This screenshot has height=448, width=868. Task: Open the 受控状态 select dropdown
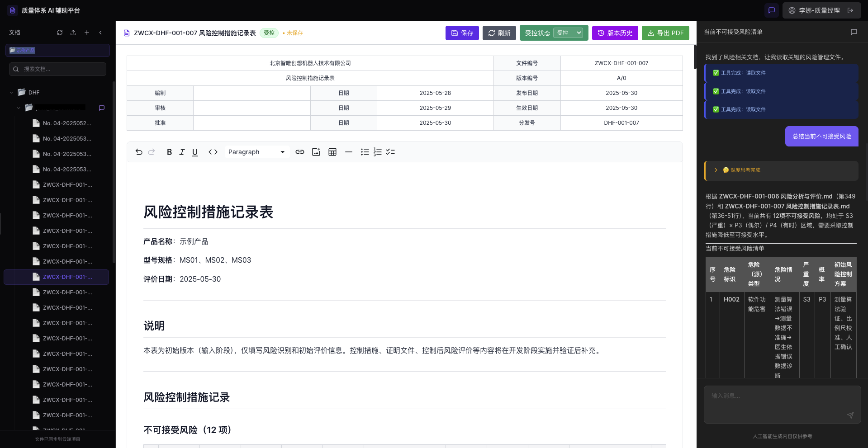(x=569, y=33)
